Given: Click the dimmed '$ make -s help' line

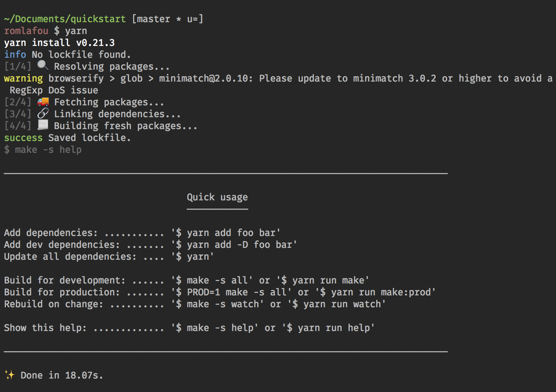Looking at the screenshot, I should (x=43, y=150).
